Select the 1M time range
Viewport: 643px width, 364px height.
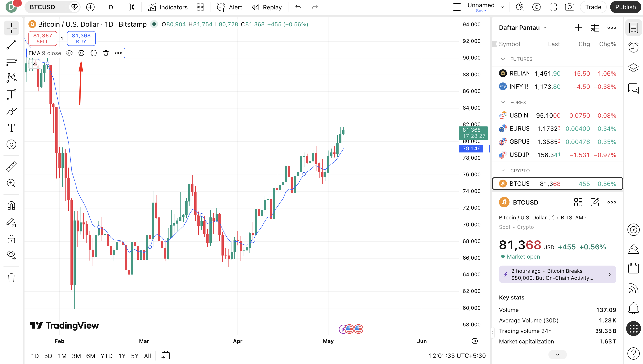pos(62,356)
